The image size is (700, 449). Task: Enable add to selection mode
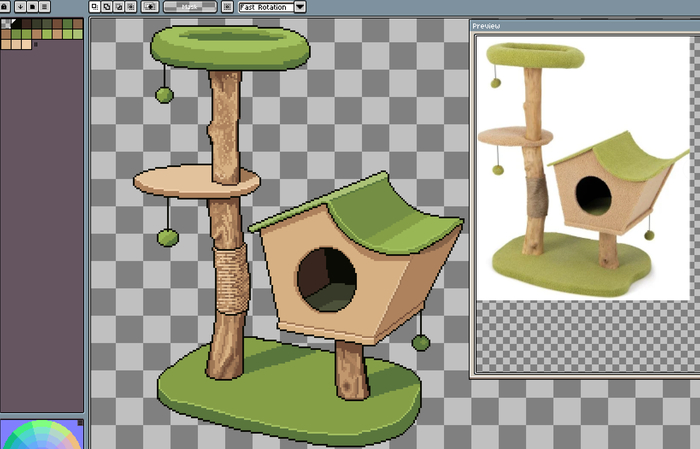(x=106, y=7)
